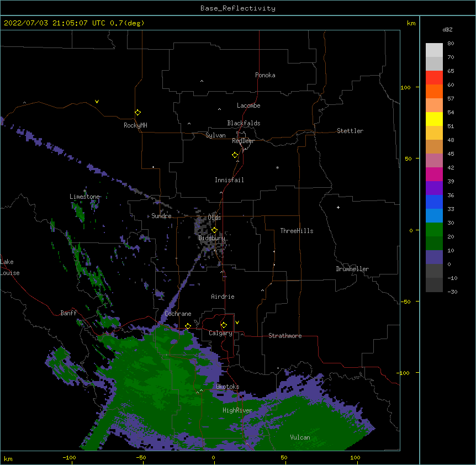
Task: Click the white plus marker east of ThreeHills
Action: (338, 207)
